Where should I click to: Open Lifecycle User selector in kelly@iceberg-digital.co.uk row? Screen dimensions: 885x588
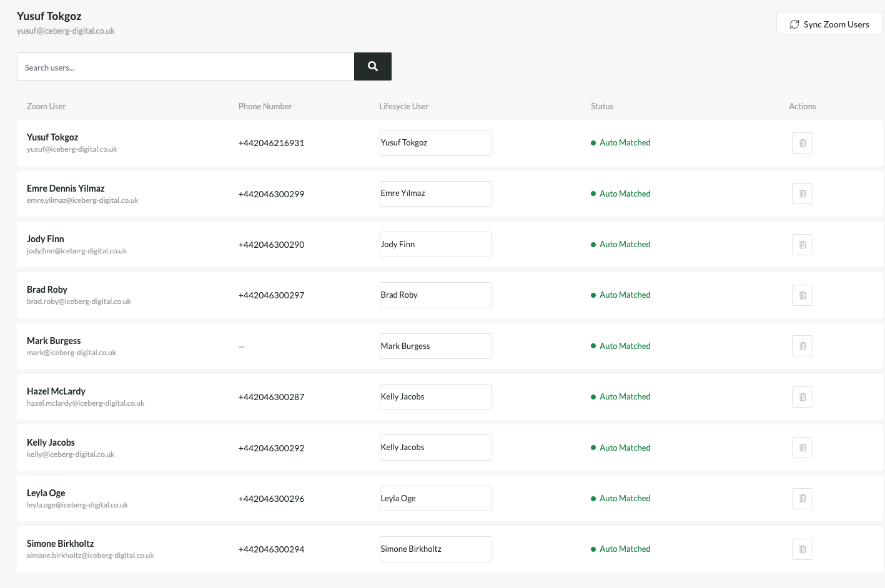tap(435, 448)
